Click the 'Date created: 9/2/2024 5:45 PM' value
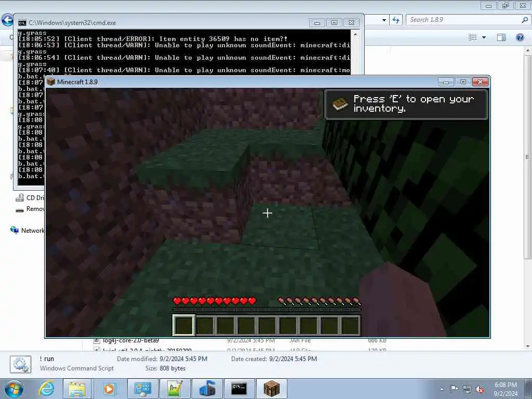The image size is (532, 399). click(293, 358)
